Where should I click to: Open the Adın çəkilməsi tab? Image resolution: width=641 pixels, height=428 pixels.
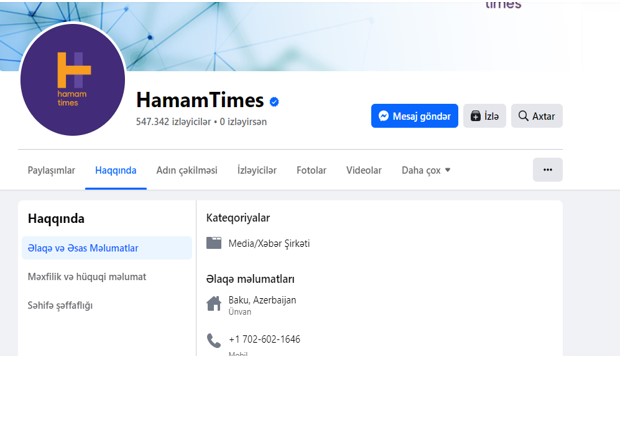coord(187,170)
